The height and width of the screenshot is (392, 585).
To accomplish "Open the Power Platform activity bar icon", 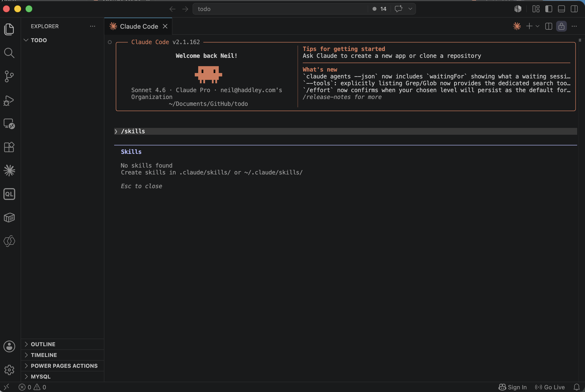I will point(9,241).
